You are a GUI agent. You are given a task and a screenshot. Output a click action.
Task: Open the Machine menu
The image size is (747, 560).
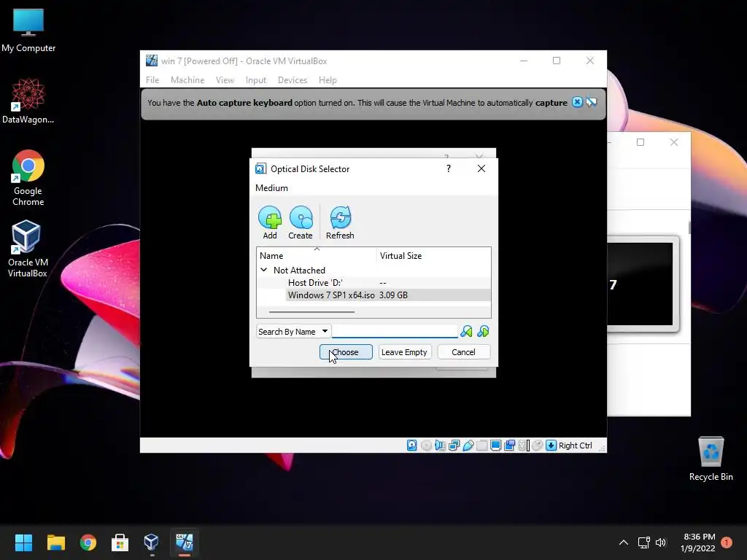[x=187, y=80]
